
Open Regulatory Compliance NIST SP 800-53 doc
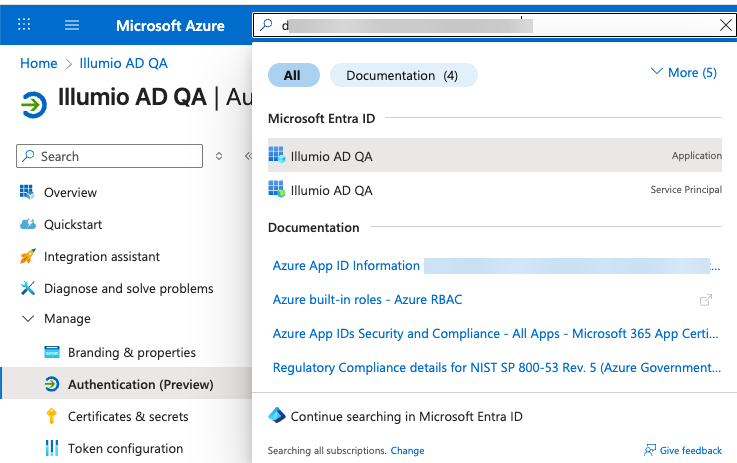(x=497, y=368)
